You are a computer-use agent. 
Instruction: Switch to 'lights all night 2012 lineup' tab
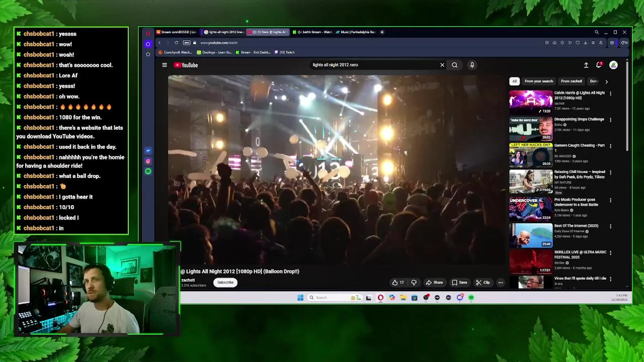point(223,32)
